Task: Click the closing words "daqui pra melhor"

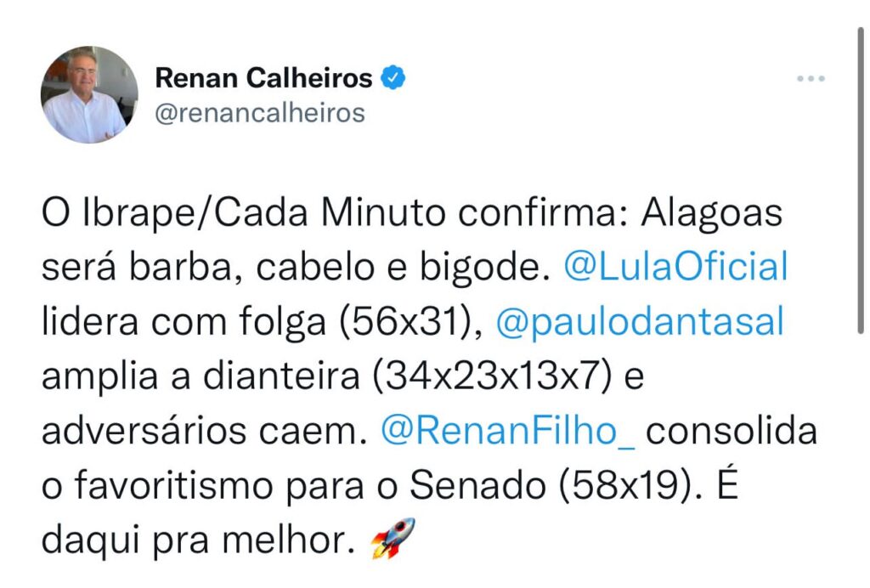Action: tap(195, 540)
